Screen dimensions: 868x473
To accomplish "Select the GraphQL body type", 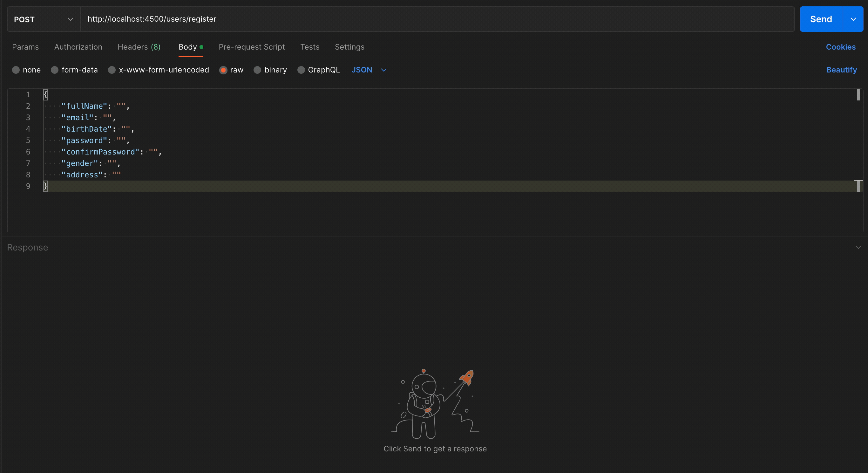I will pyautogui.click(x=301, y=70).
